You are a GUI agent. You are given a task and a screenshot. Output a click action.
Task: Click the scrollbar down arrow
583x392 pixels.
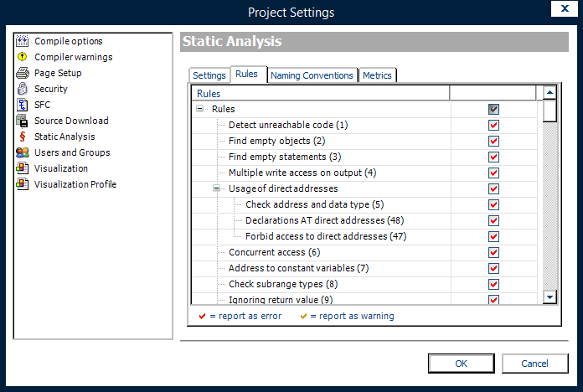(549, 297)
